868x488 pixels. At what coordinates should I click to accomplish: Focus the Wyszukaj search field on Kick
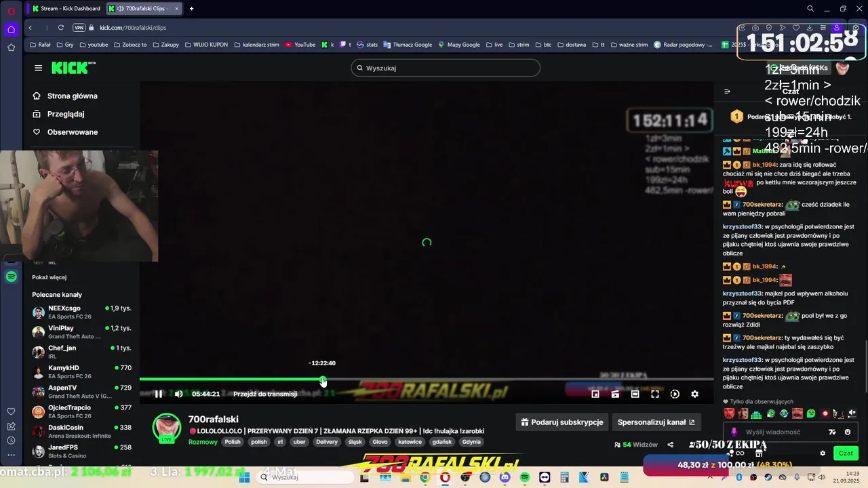[446, 68]
